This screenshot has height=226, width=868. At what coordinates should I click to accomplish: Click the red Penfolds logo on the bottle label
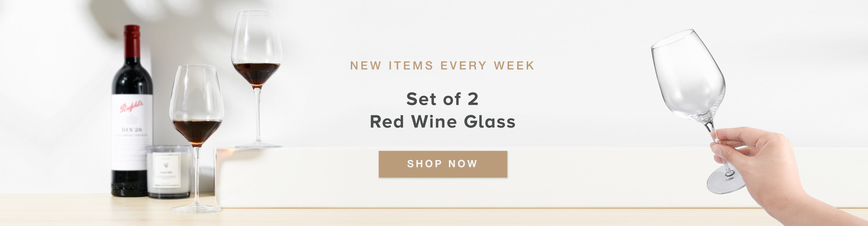point(132,107)
